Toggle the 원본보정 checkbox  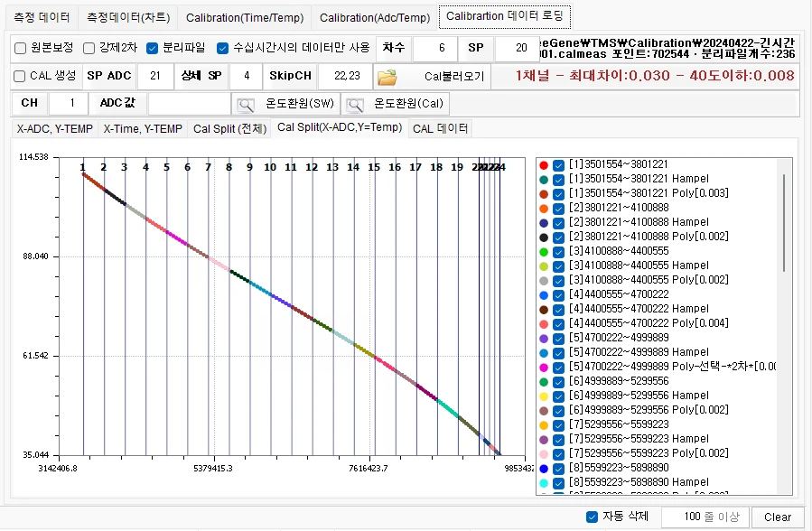pos(20,48)
